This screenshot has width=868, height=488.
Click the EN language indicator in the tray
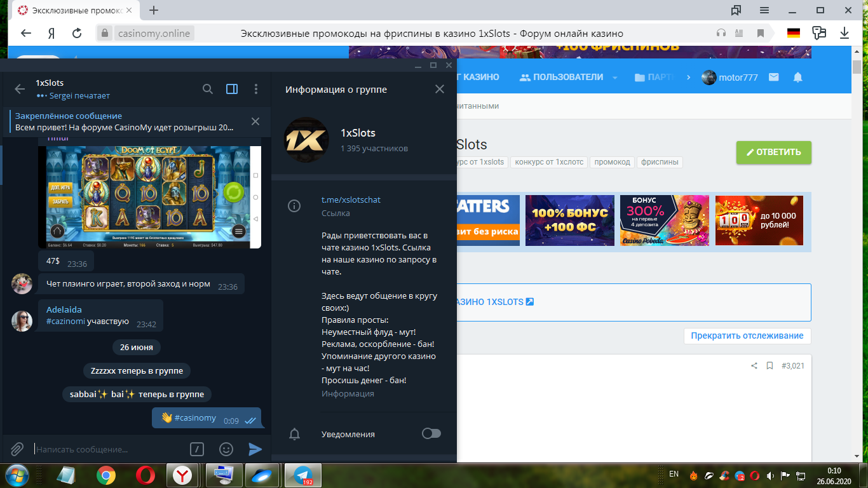point(674,474)
